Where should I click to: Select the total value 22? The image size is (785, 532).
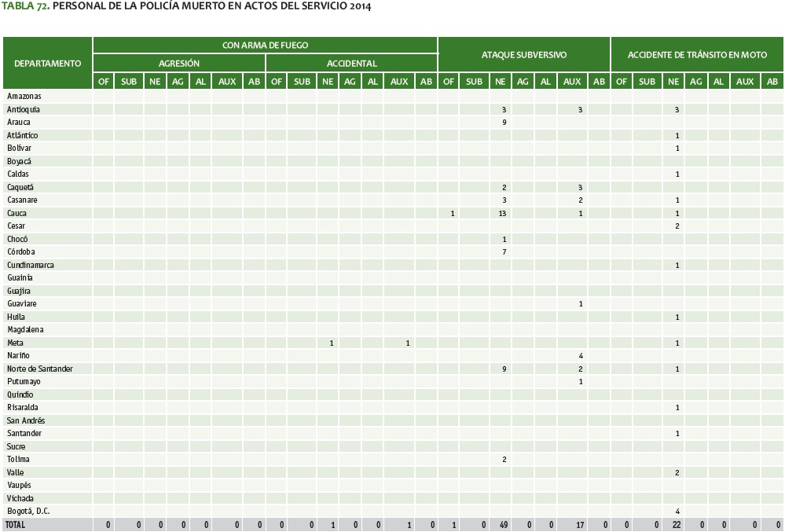click(675, 525)
